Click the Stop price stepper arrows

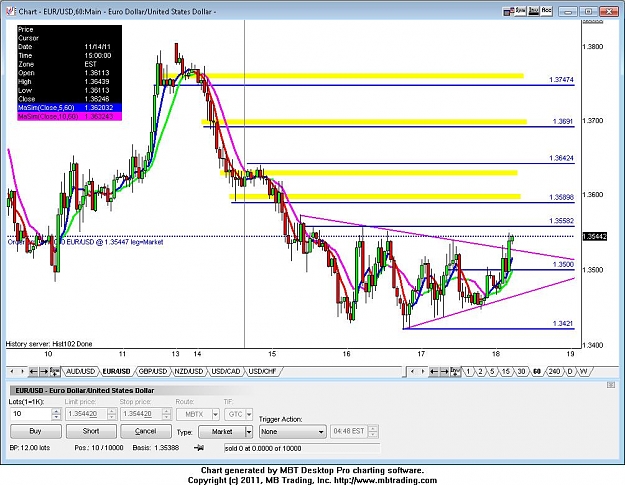[167, 414]
